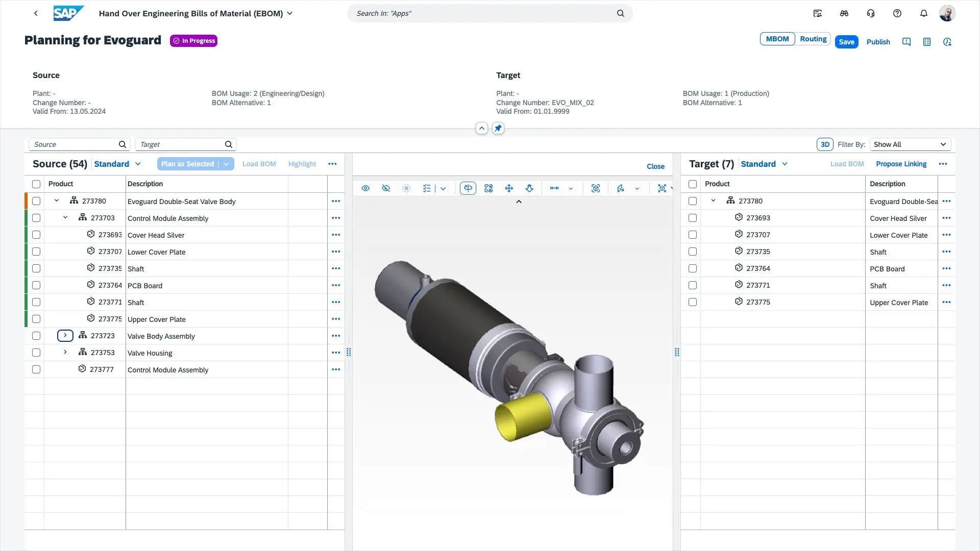980x551 pixels.
Task: Click the Publish button
Action: (x=878, y=42)
